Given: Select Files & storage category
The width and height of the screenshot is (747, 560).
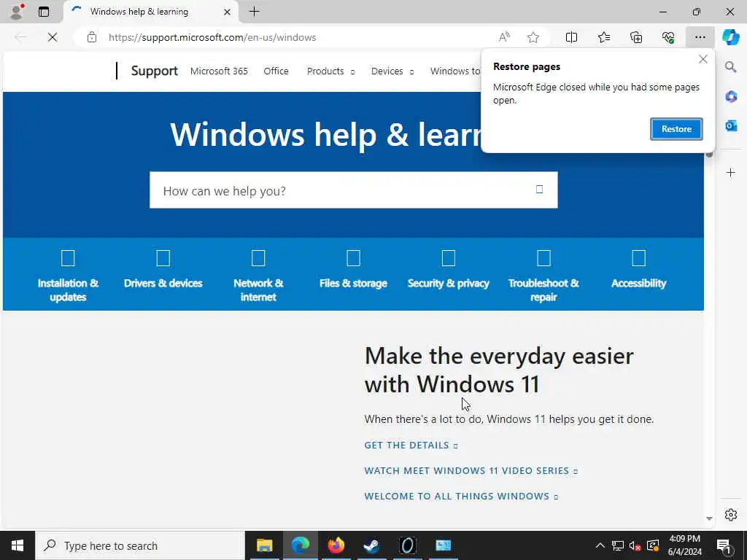Looking at the screenshot, I should (x=354, y=270).
